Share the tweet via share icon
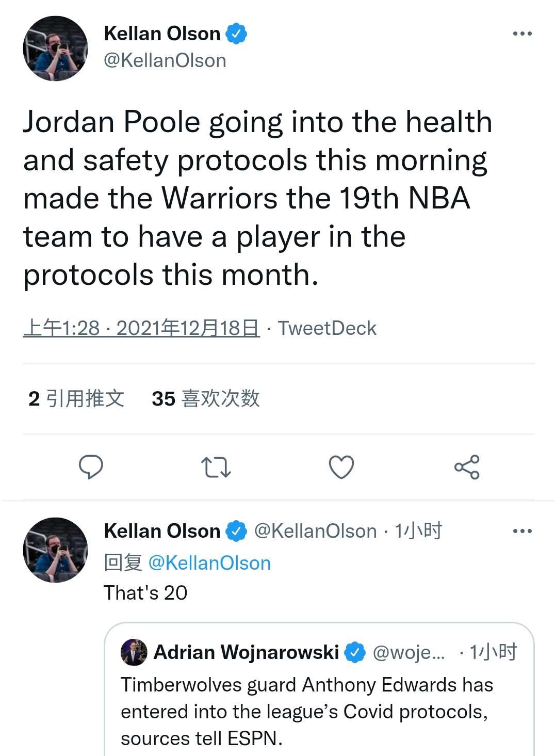Screen dimensions: 555x756 pos(467,467)
